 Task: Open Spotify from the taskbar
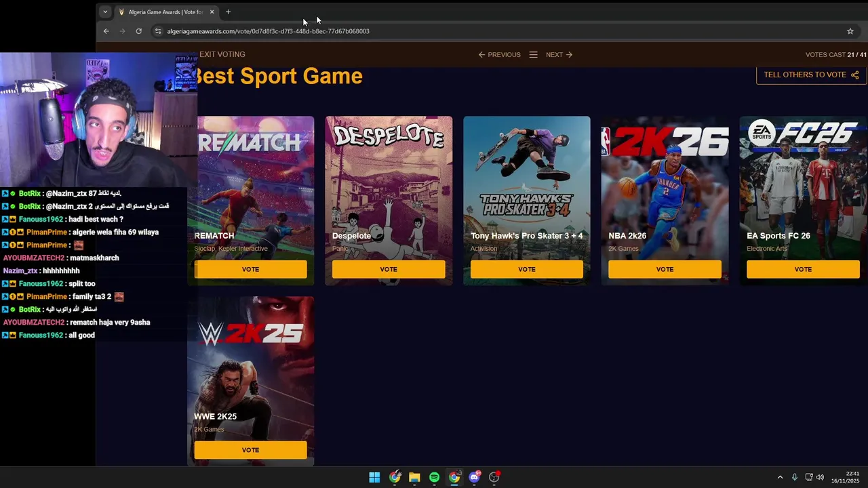tap(434, 477)
